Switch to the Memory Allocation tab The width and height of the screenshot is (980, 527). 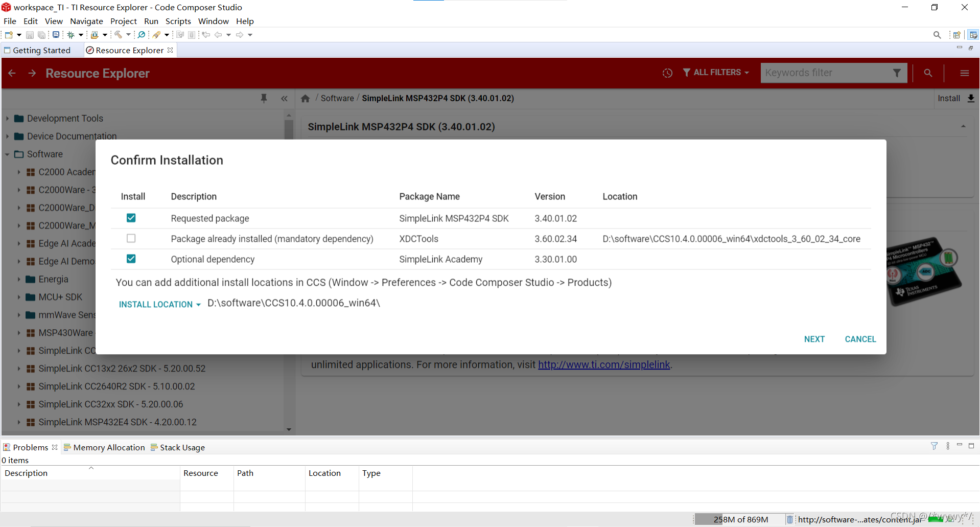pyautogui.click(x=104, y=447)
